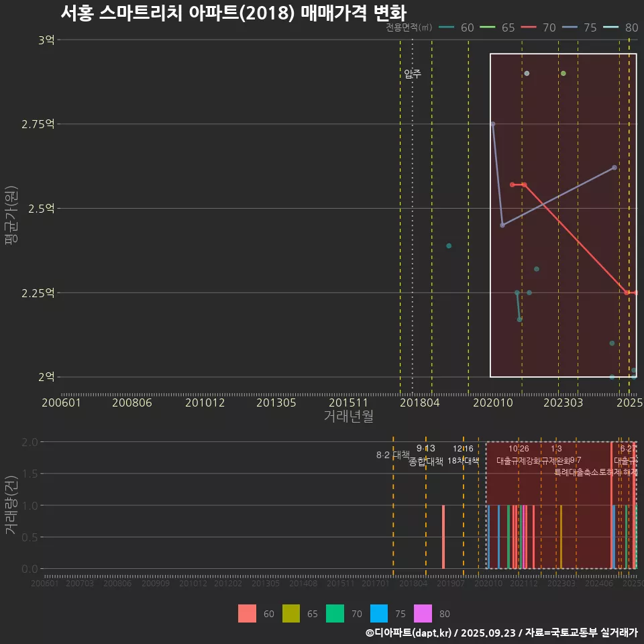The height and width of the screenshot is (644, 644).
Task: Click the 201511 tick on the price chart
Action: pos(348,402)
